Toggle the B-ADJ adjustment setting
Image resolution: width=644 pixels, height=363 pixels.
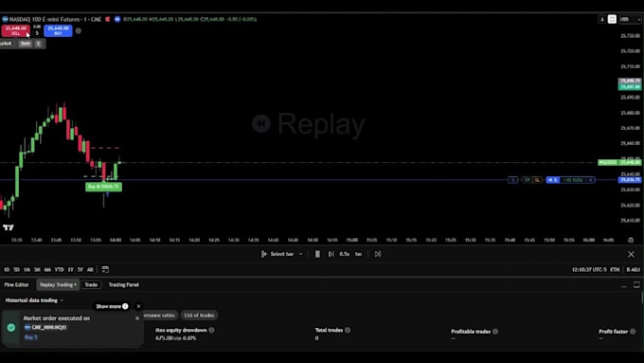coord(633,270)
